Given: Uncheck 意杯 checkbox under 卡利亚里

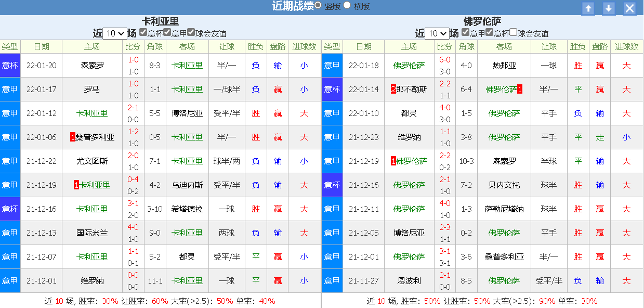Looking at the screenshot, I should click(143, 32).
